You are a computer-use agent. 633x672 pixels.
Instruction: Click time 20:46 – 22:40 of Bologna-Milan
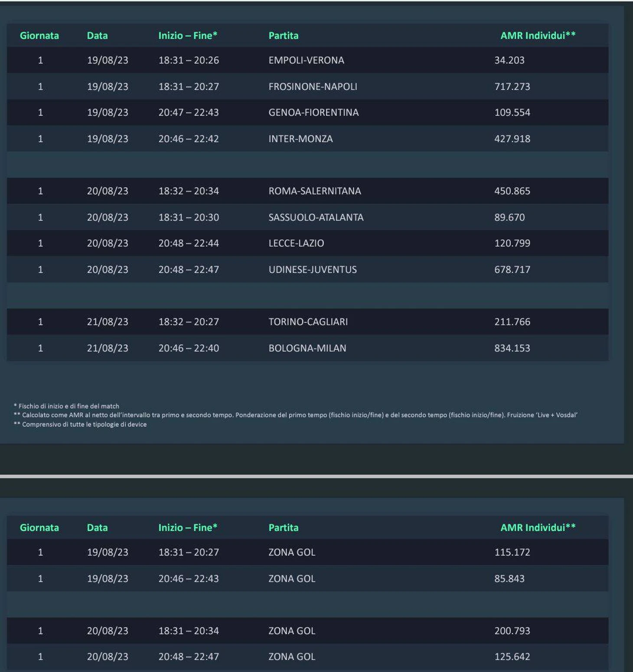coord(189,348)
